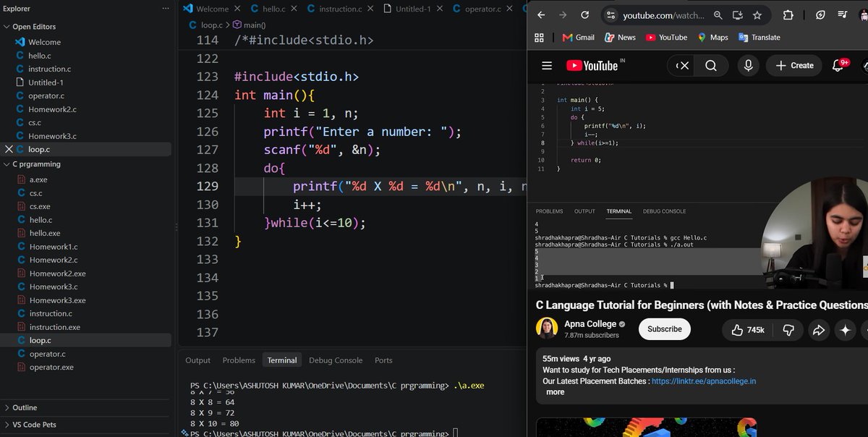The height and width of the screenshot is (437, 868).
Task: Select Homework2.c in Open Editors
Action: 52,109
